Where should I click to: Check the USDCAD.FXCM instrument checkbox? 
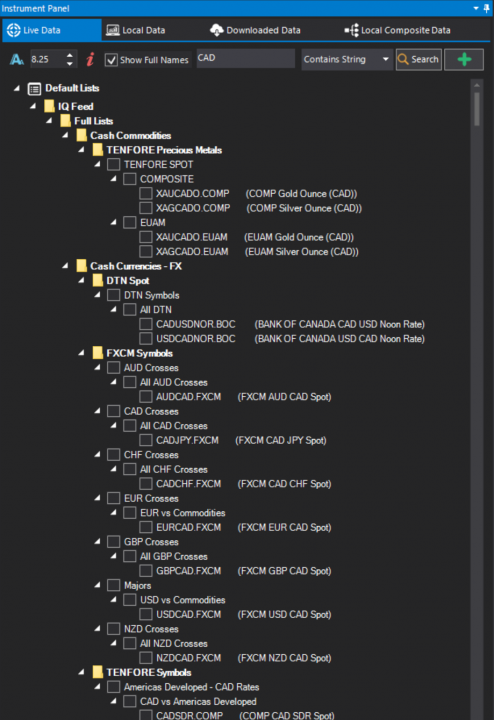(x=146, y=614)
